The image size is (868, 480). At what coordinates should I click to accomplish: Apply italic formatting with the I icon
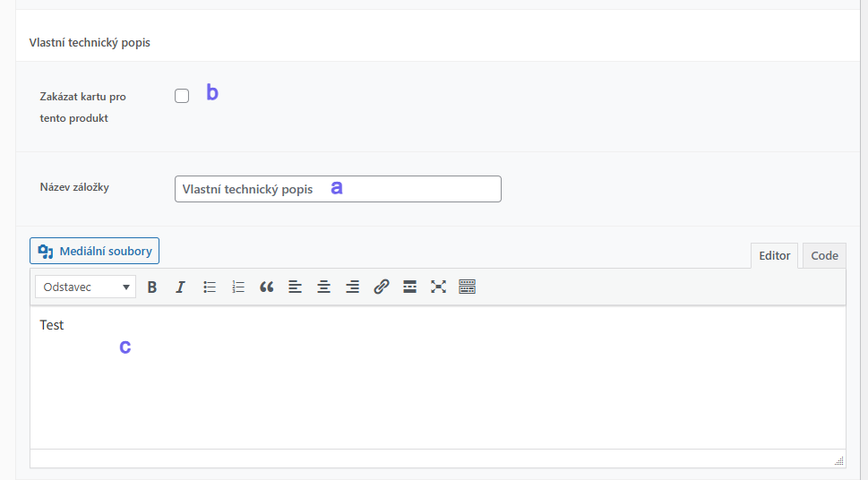[x=180, y=287]
